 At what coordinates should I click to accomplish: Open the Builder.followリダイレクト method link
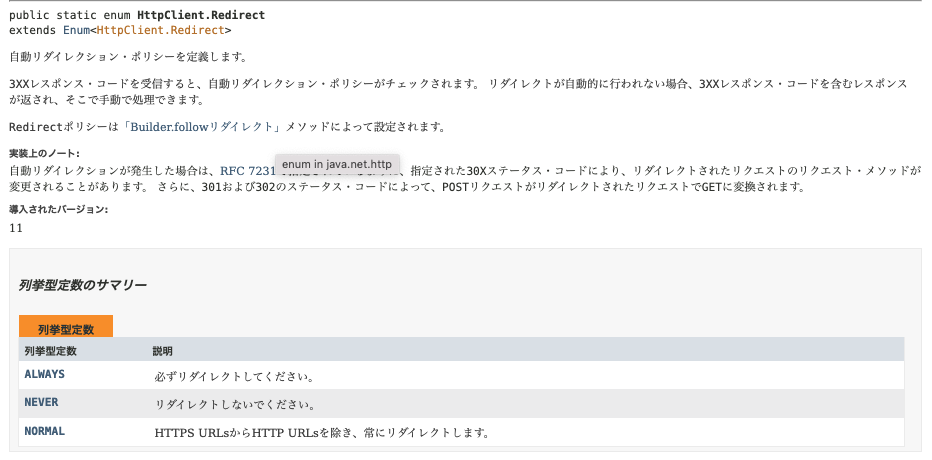[200, 127]
